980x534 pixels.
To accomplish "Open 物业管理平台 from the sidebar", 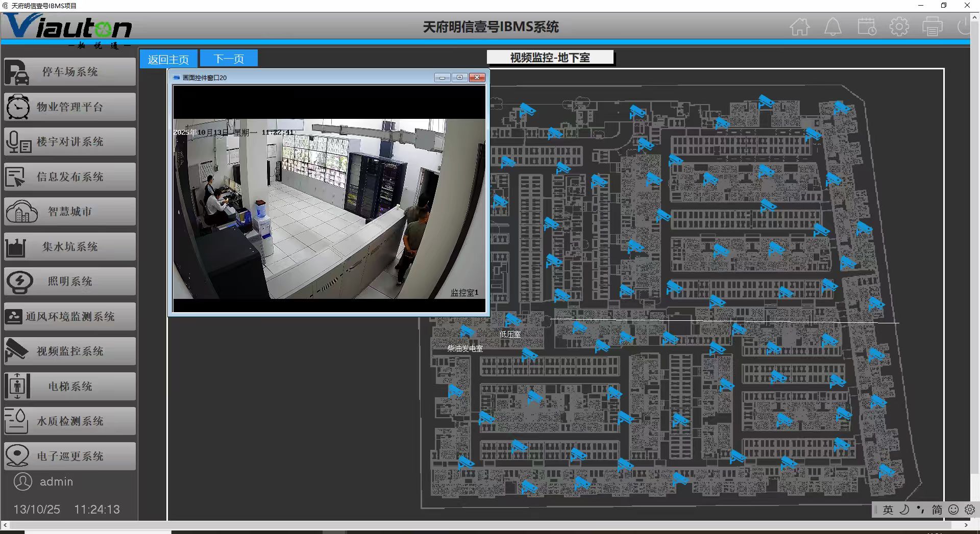I will point(70,107).
